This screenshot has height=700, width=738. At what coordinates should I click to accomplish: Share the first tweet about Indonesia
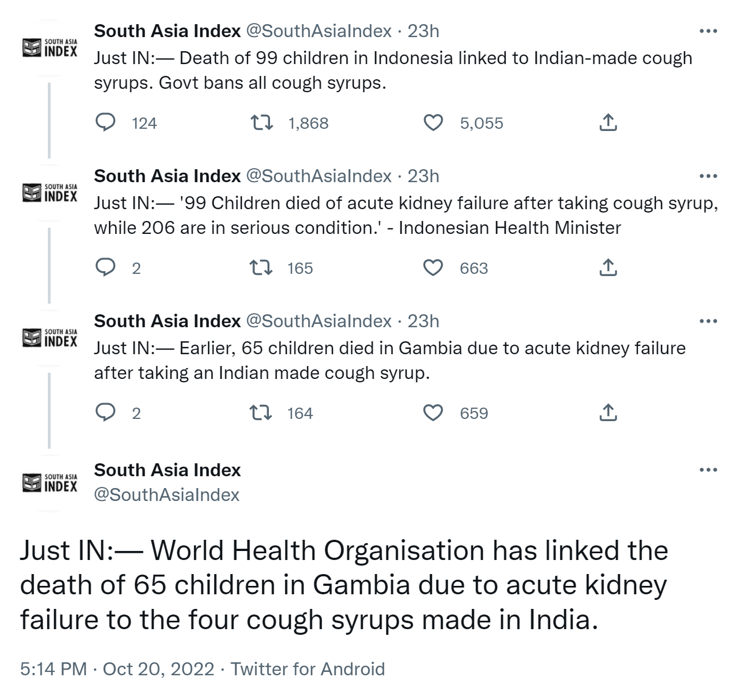tap(608, 123)
